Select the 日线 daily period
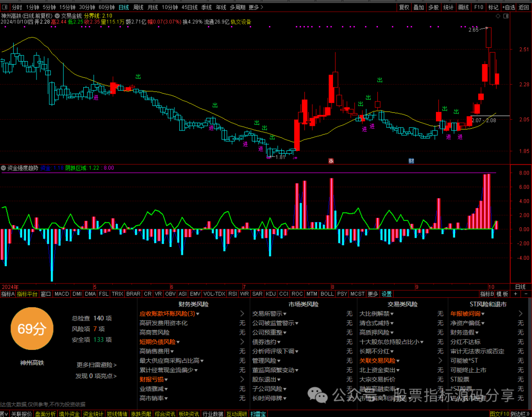This screenshot has height=417, width=532. [x=124, y=7]
